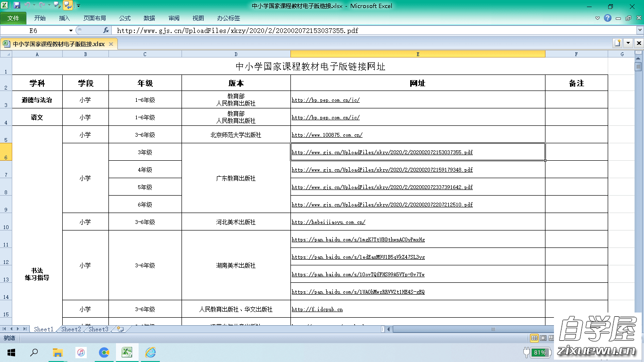Open the hebeijiaoyu.com.cn link
644x362 pixels.
point(329,222)
